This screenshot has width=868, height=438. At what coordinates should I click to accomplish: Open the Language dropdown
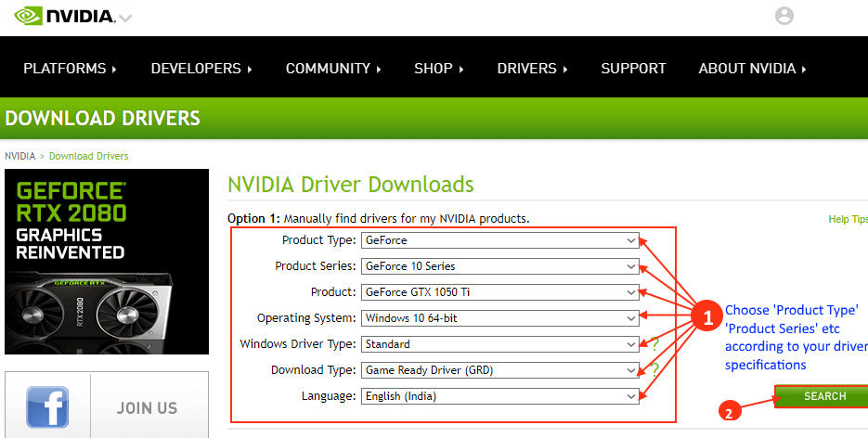[499, 396]
